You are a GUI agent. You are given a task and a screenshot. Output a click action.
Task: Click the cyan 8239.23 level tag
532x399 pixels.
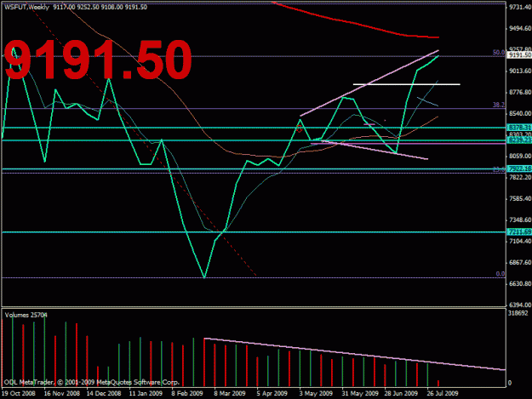click(x=519, y=140)
